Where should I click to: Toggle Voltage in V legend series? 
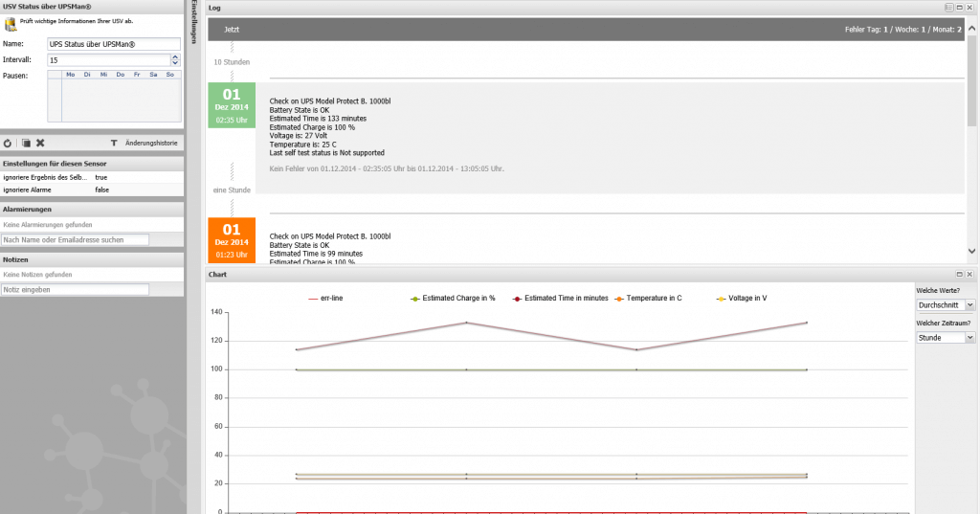(x=746, y=299)
